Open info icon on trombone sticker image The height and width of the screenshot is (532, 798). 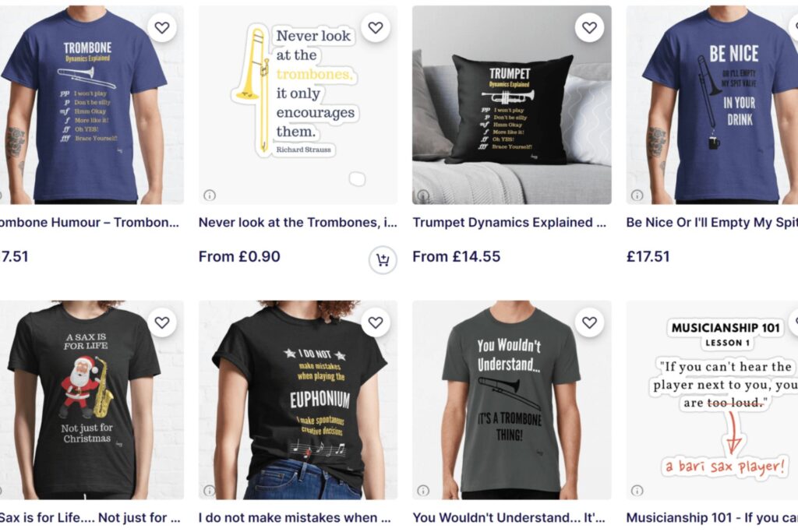[210, 195]
